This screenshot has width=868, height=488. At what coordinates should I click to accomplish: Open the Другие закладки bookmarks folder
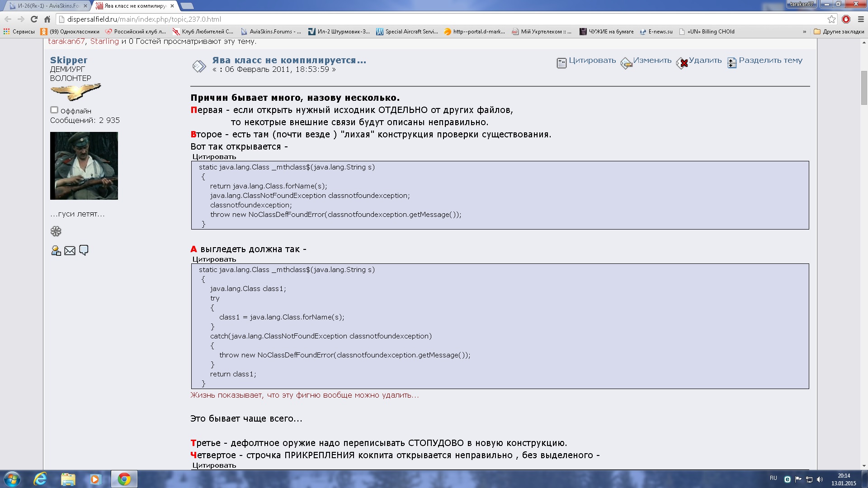click(x=839, y=32)
